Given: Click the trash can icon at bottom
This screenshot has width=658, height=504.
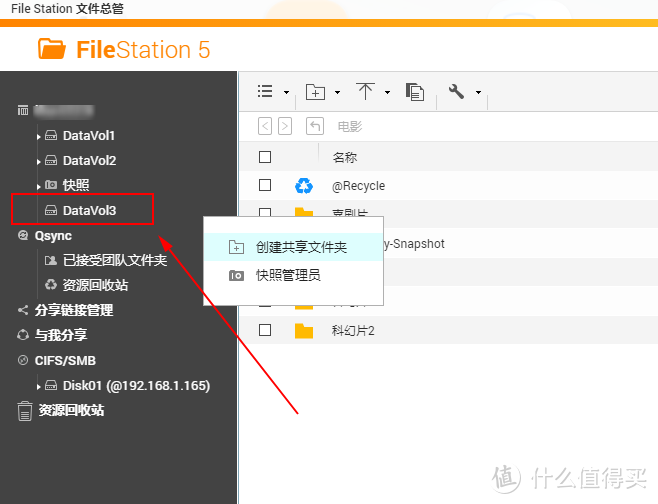Looking at the screenshot, I should [25, 411].
